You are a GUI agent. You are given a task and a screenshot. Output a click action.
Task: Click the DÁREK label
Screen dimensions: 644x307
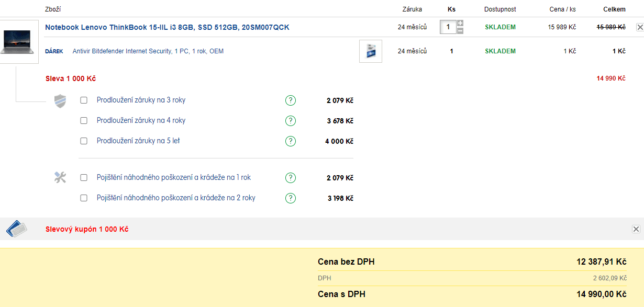pos(54,51)
